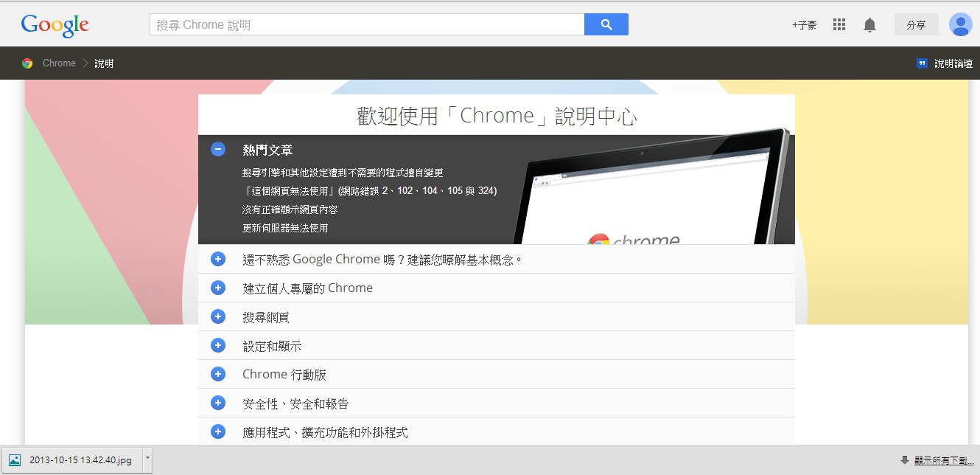Expand 應用程式、擴充功能和外掛程式 section

pyautogui.click(x=218, y=431)
